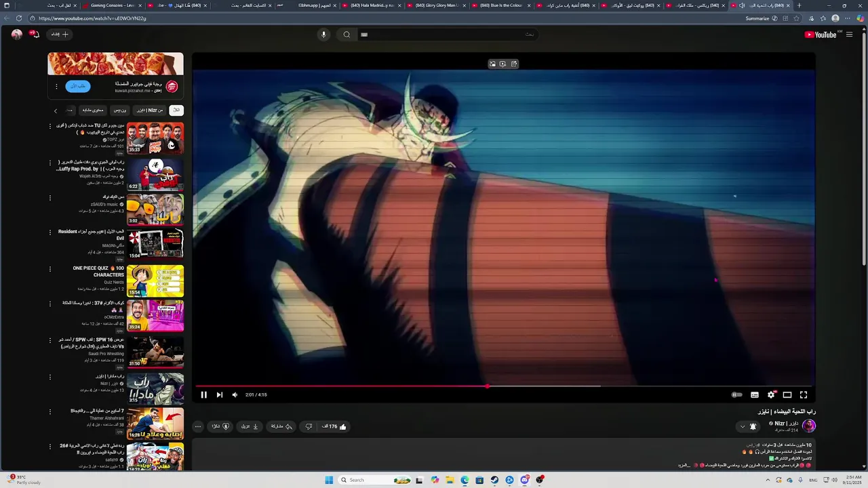This screenshot has height=488, width=868.
Task: Dislike the video
Action: tap(309, 426)
